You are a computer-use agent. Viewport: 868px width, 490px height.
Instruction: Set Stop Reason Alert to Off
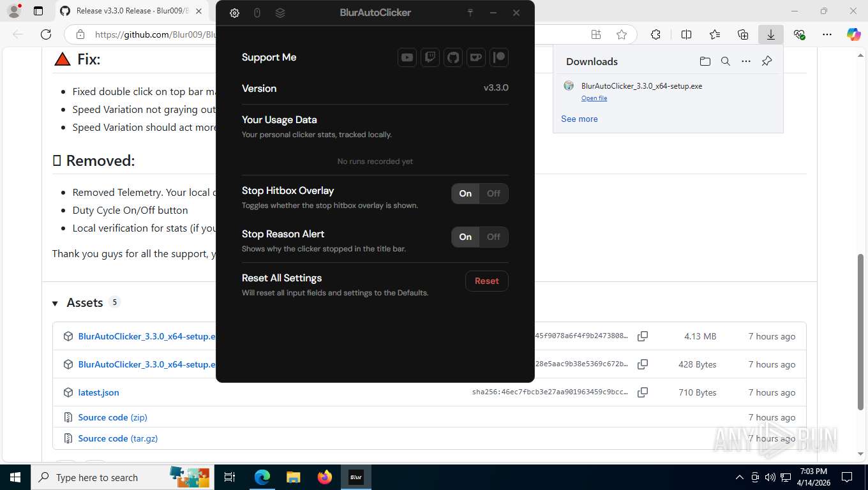pyautogui.click(x=494, y=237)
